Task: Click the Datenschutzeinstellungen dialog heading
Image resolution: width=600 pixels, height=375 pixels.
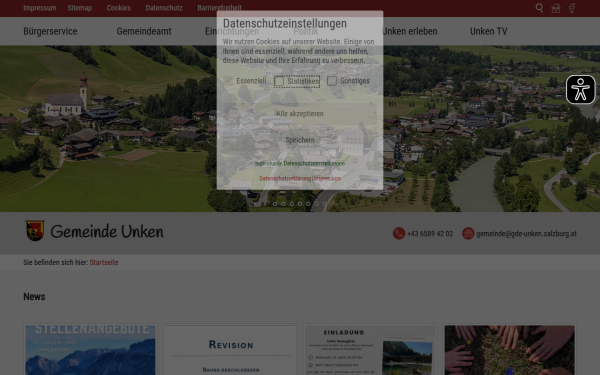Action: pos(285,23)
